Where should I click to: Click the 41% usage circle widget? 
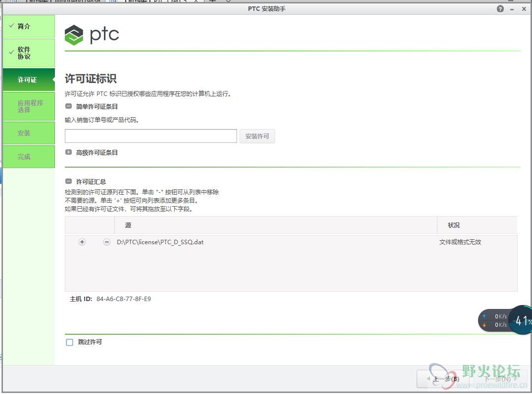522,320
